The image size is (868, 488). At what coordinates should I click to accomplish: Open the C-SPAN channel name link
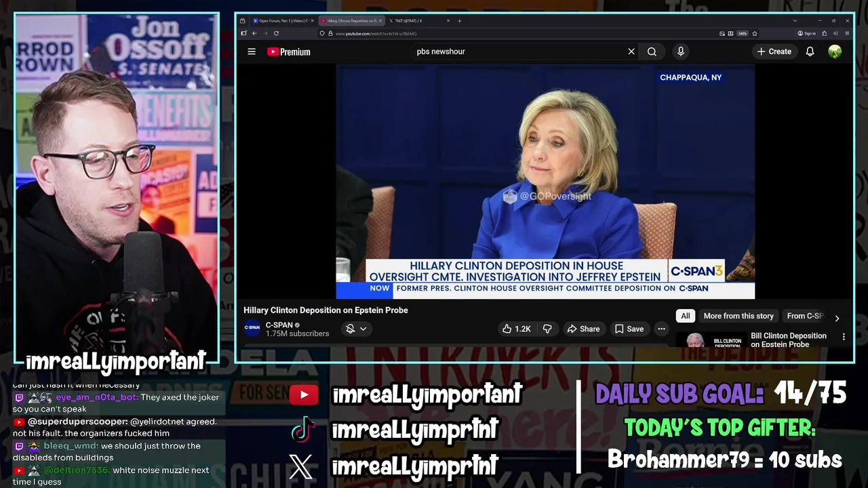coord(279,325)
